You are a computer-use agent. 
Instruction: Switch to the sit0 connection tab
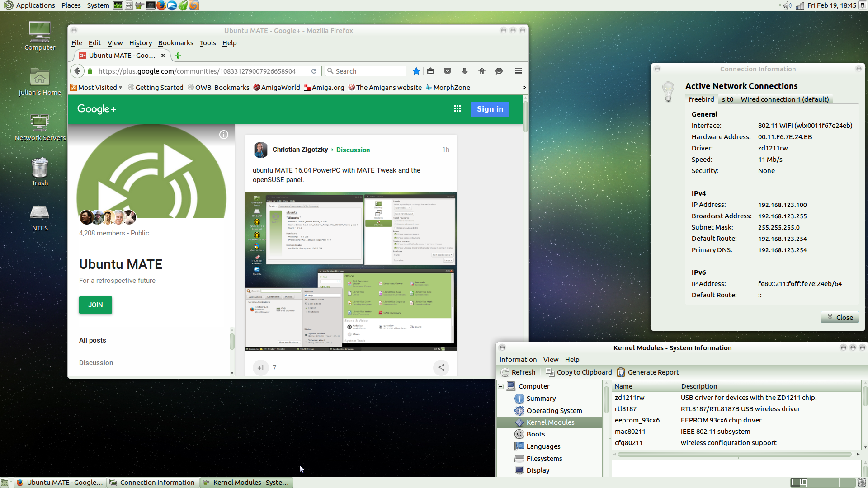pos(727,99)
